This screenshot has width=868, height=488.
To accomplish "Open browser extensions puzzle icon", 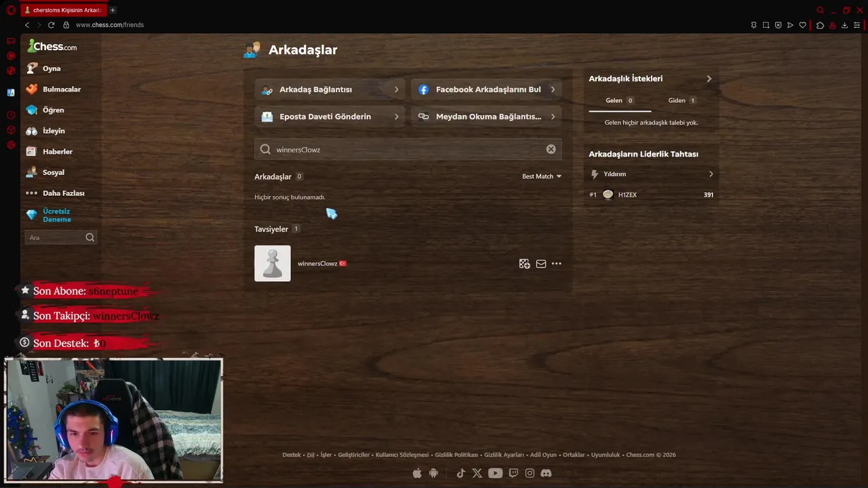I will click(x=820, y=25).
